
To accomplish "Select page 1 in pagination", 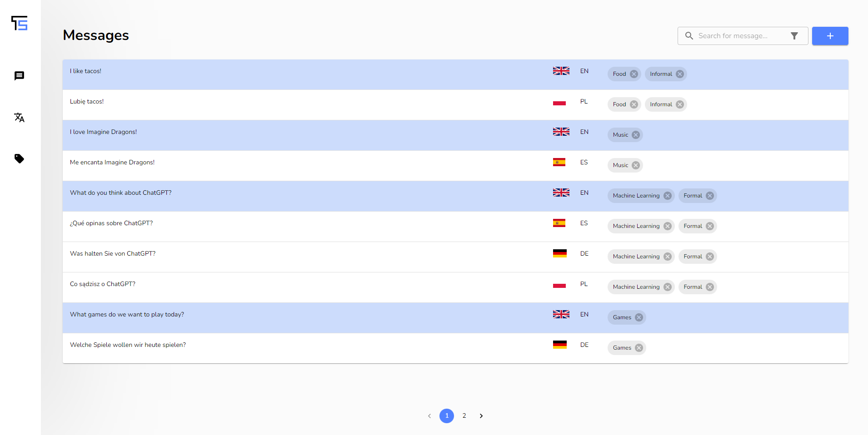I will tap(447, 416).
